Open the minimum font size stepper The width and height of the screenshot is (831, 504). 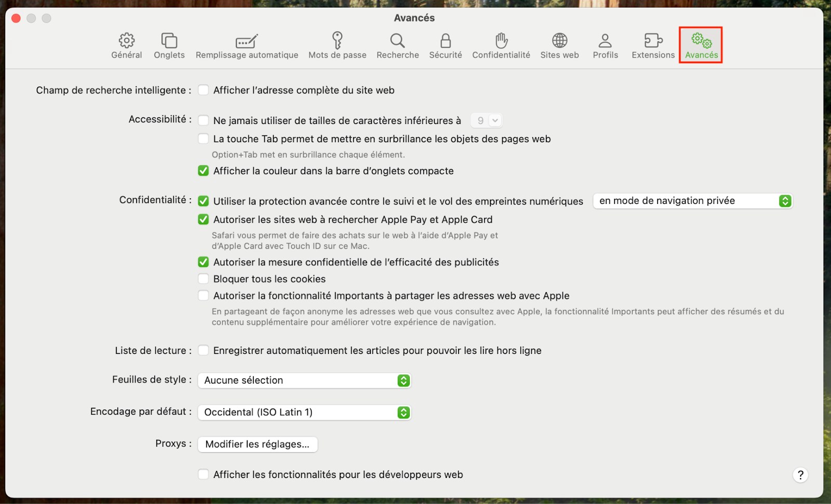click(x=486, y=120)
